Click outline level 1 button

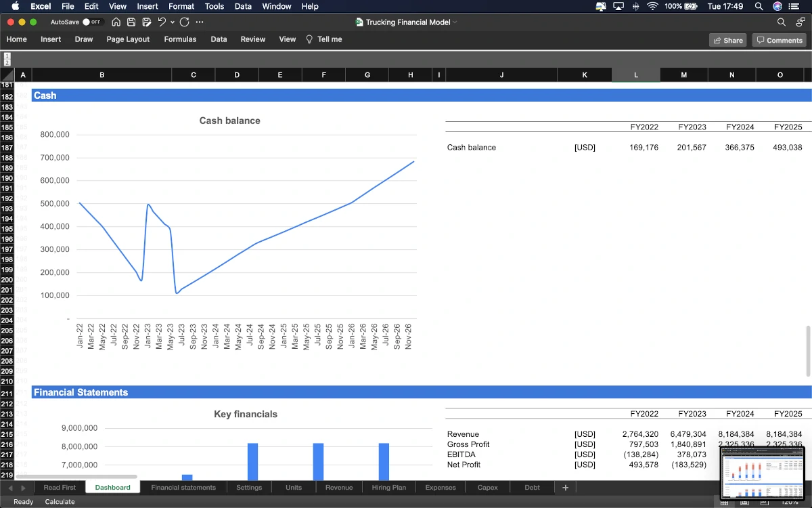[x=7, y=56]
